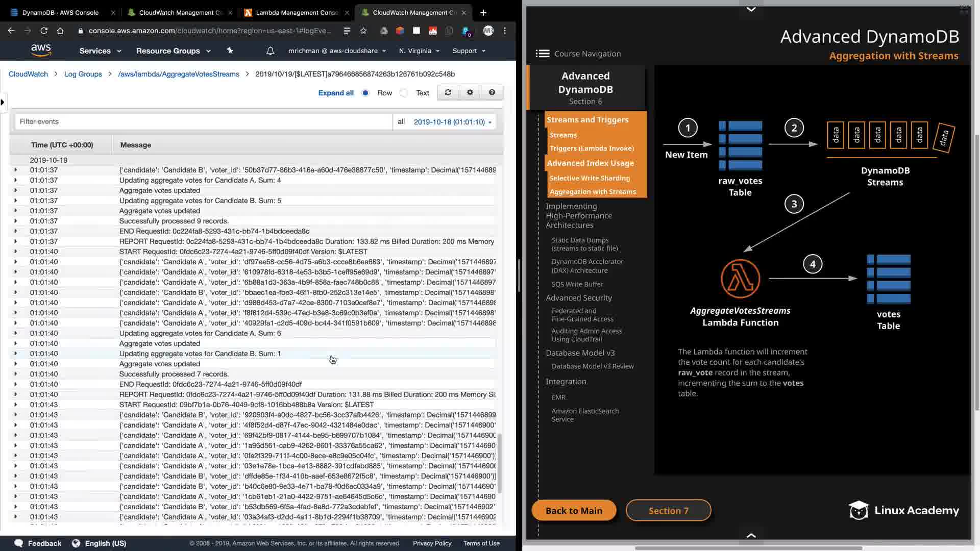Select the Row view radio button
The width and height of the screenshot is (980, 551).
[365, 93]
